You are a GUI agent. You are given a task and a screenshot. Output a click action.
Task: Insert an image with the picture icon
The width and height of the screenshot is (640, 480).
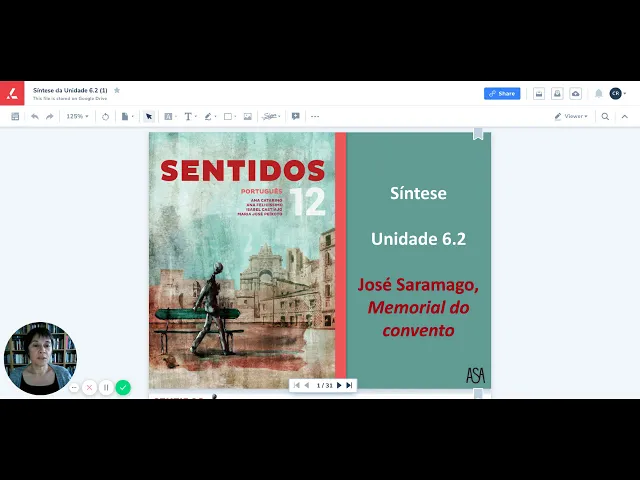pos(248,117)
